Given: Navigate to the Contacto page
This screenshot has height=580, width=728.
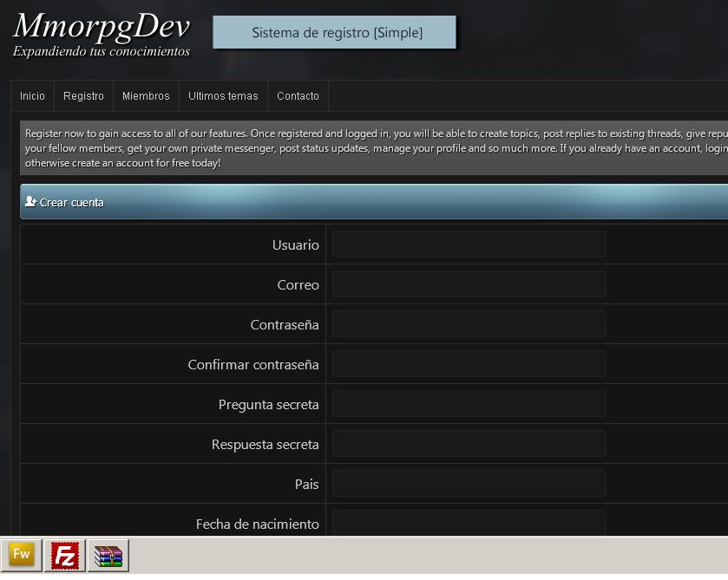Looking at the screenshot, I should coord(298,96).
